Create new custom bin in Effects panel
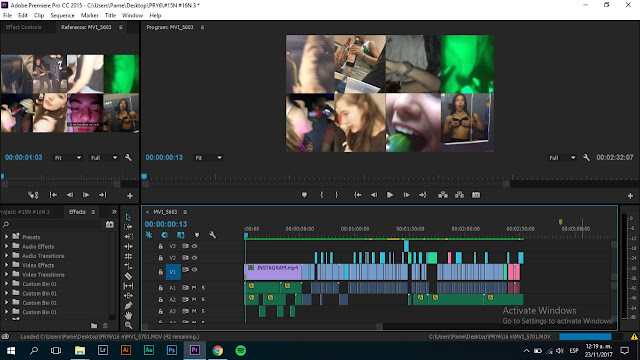Viewport: 640px width, 360px height. pos(94,326)
